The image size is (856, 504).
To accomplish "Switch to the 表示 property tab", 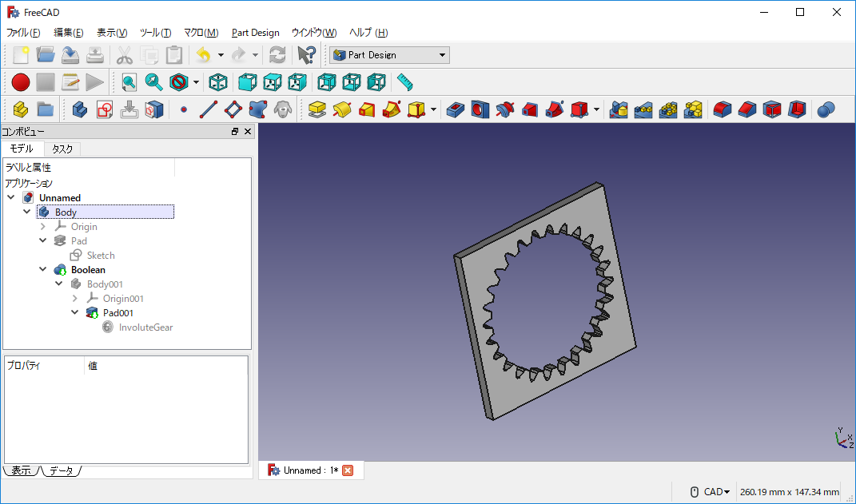I will [22, 470].
